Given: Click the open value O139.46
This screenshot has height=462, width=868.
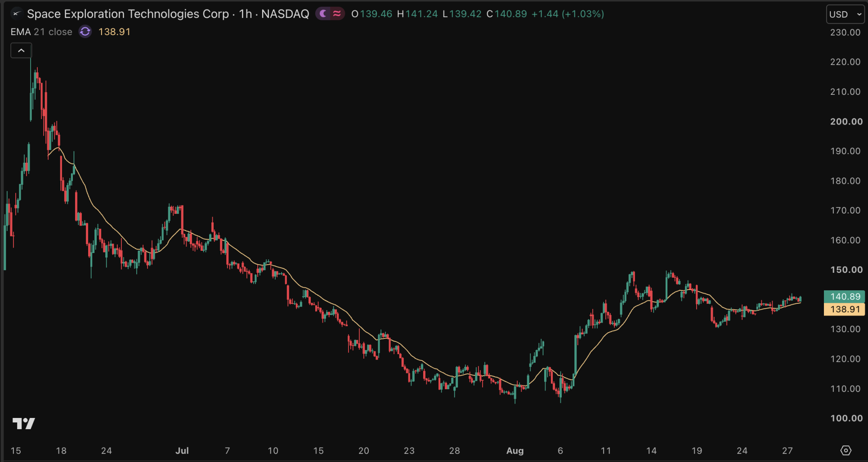Looking at the screenshot, I should [x=371, y=14].
